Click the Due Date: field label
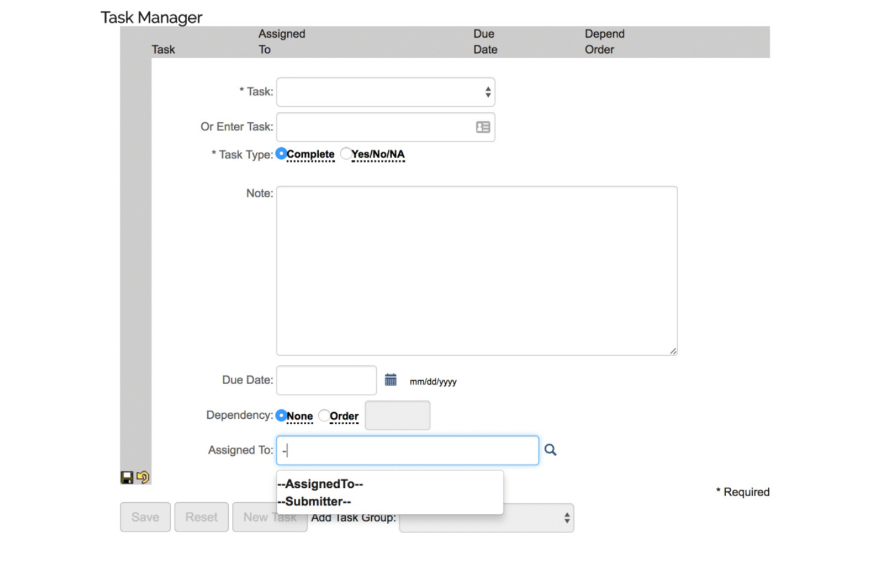The height and width of the screenshot is (588, 882). click(x=248, y=379)
